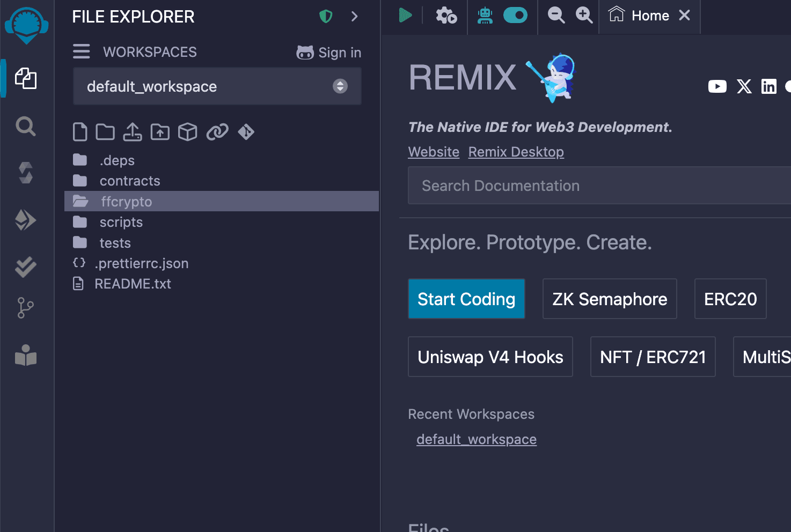This screenshot has width=791, height=532.
Task: Select the NFT / ERC721 template
Action: 653,357
